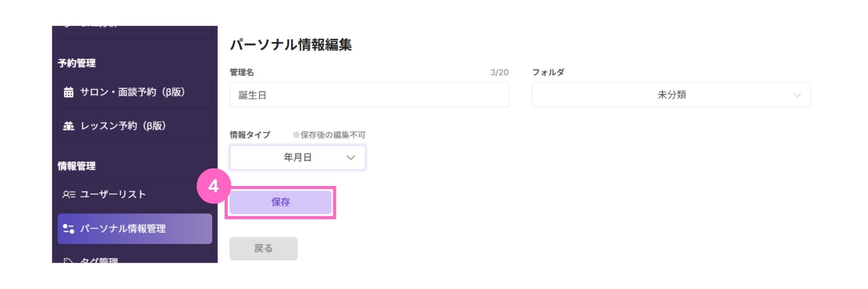Click the pink step 4 badge
Viewport: 868px width, 289px height.
[213, 186]
